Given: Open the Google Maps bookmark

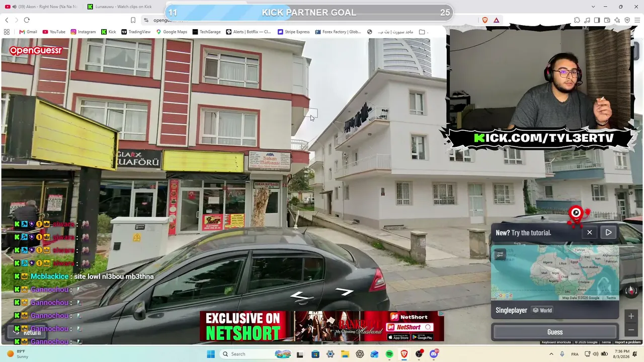Looking at the screenshot, I should pos(172,32).
